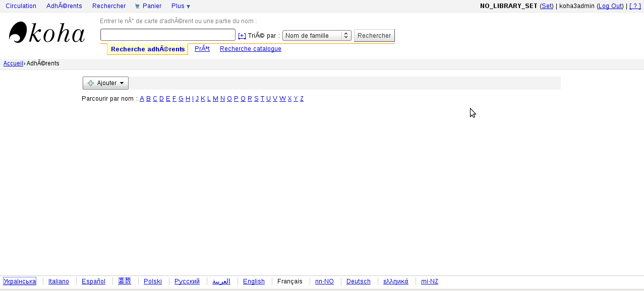Open the Circulation menu
The image size is (644, 291).
21,6
